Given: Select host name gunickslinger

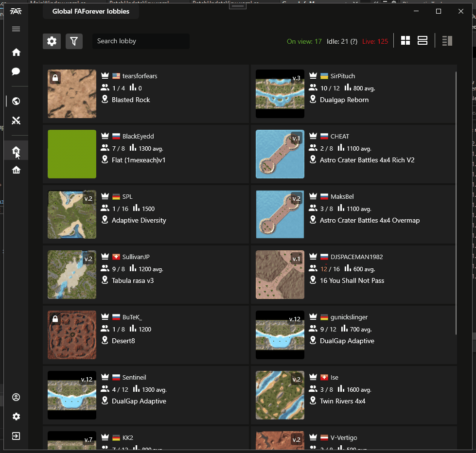Looking at the screenshot, I should point(349,317).
